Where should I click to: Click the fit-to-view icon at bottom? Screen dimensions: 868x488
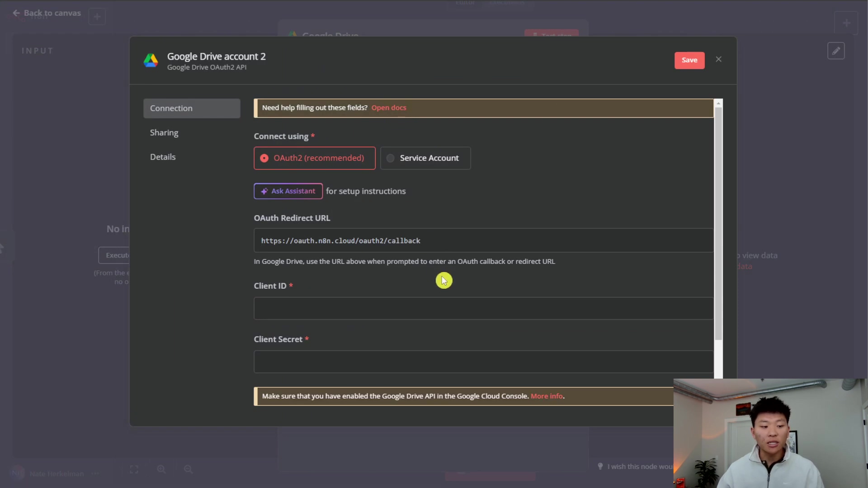pyautogui.click(x=134, y=469)
